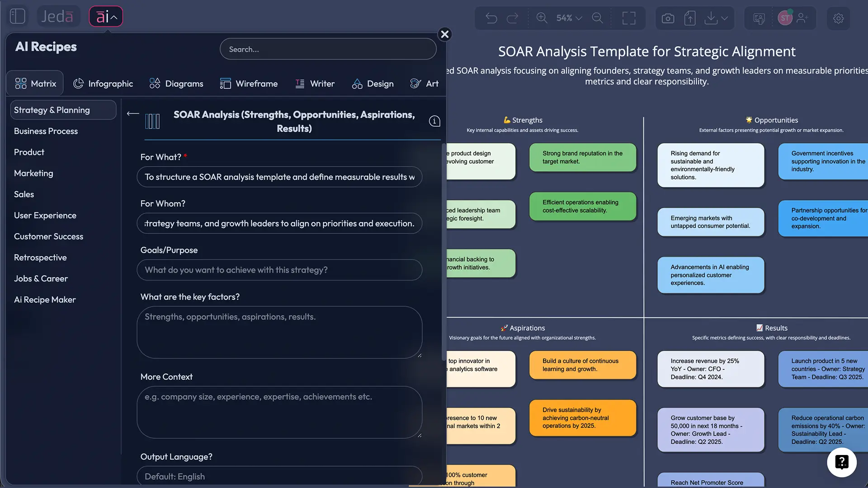Undo the last action
This screenshot has width=868, height=488.
coord(491,18)
